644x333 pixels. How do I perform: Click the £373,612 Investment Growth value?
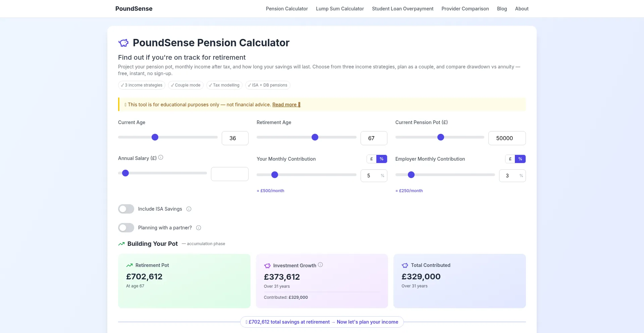pyautogui.click(x=282, y=277)
